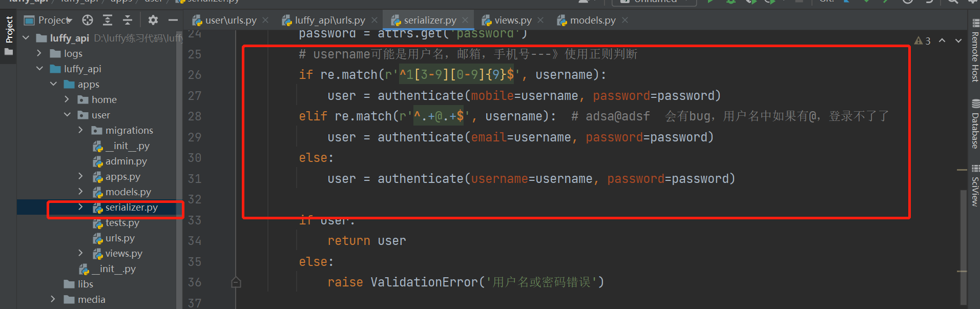Place cursor on 'return user' line
The image size is (980, 309).
point(367,241)
